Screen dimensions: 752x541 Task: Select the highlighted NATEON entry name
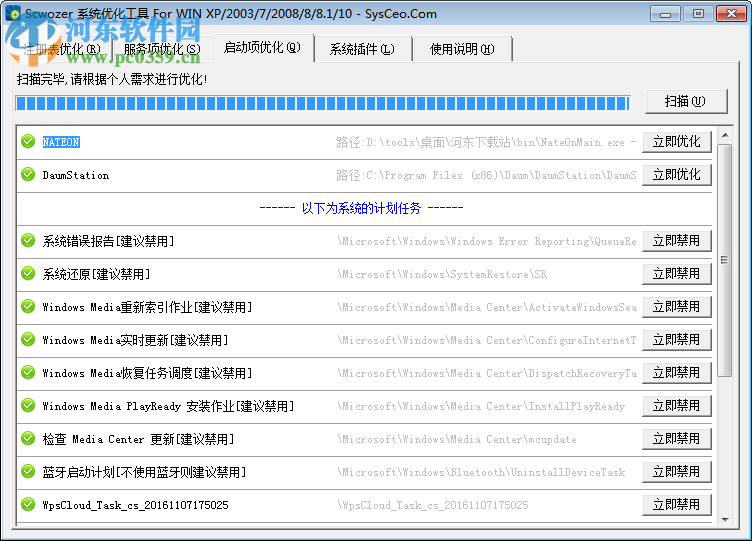(x=61, y=142)
